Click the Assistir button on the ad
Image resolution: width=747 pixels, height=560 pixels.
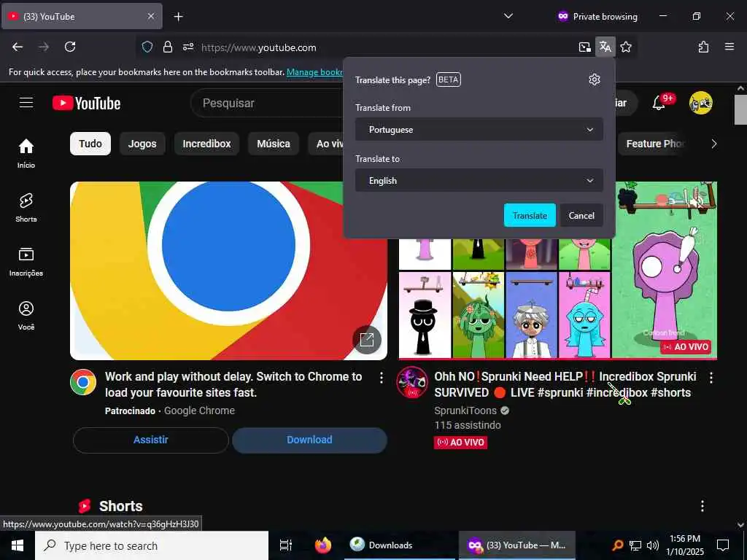click(150, 440)
